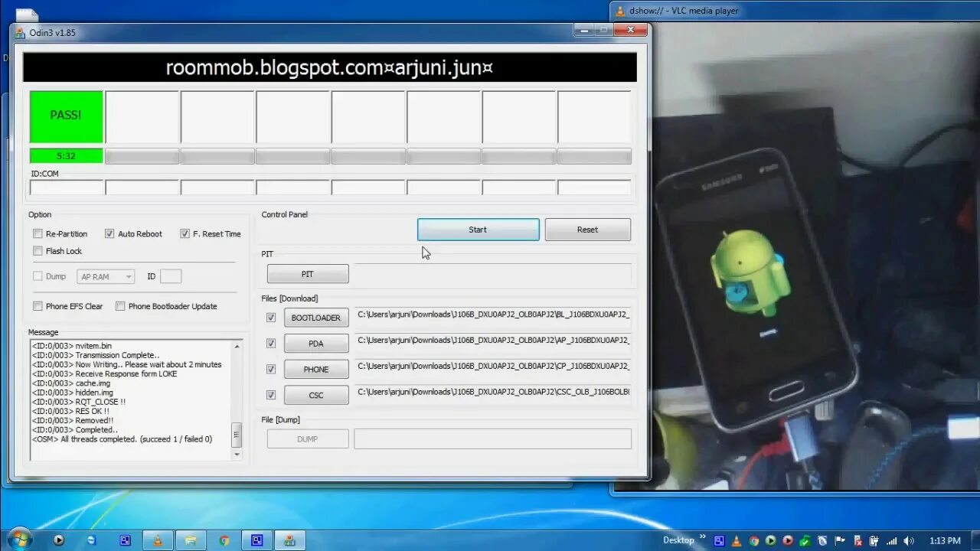Click the green 5:32 progress bar
This screenshot has height=551, width=980.
(66, 156)
